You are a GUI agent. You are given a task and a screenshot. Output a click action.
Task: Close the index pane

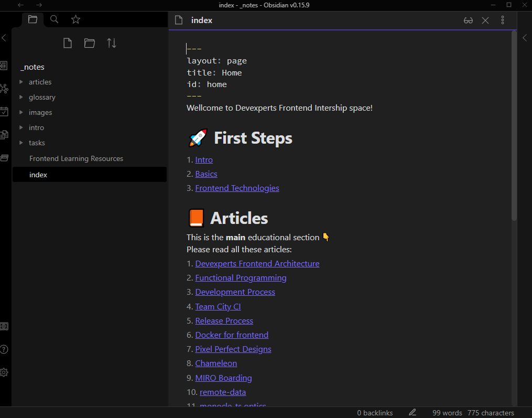click(x=485, y=20)
